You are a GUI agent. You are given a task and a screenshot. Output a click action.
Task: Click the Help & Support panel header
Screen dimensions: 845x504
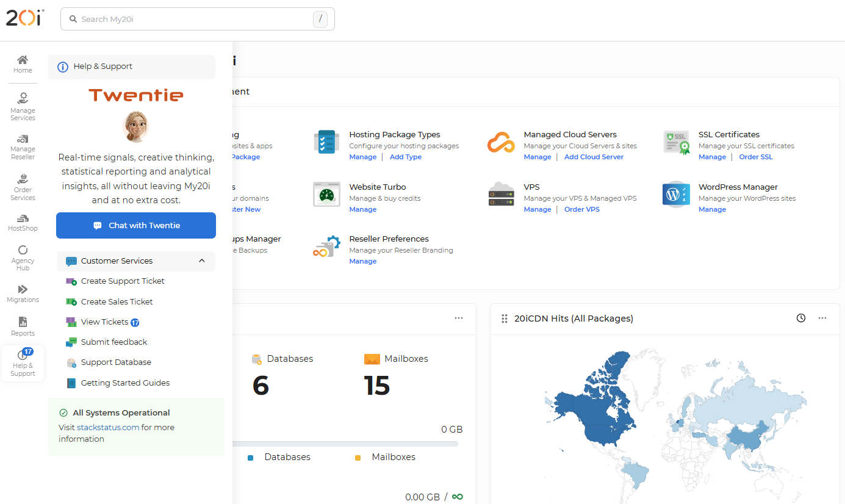coord(132,67)
